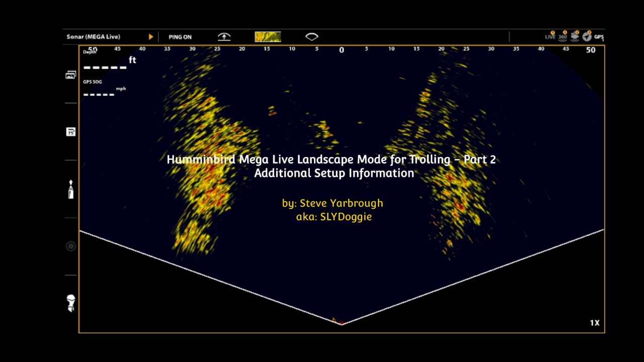Select the sonar sensitivity arc icon

pos(224,37)
